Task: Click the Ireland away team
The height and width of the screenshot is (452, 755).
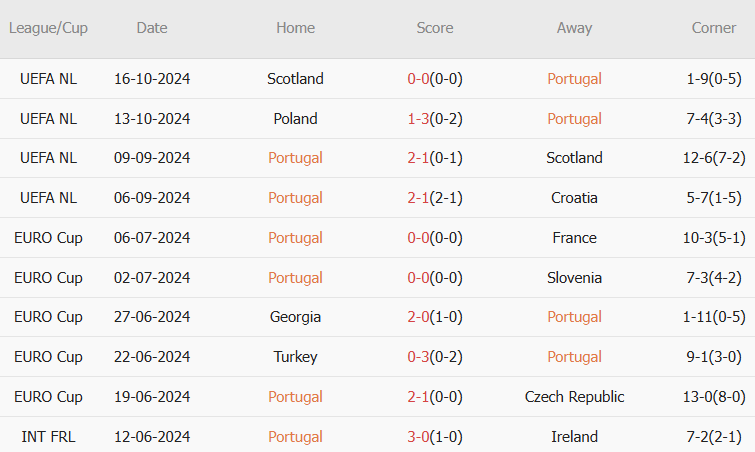Action: click(574, 437)
